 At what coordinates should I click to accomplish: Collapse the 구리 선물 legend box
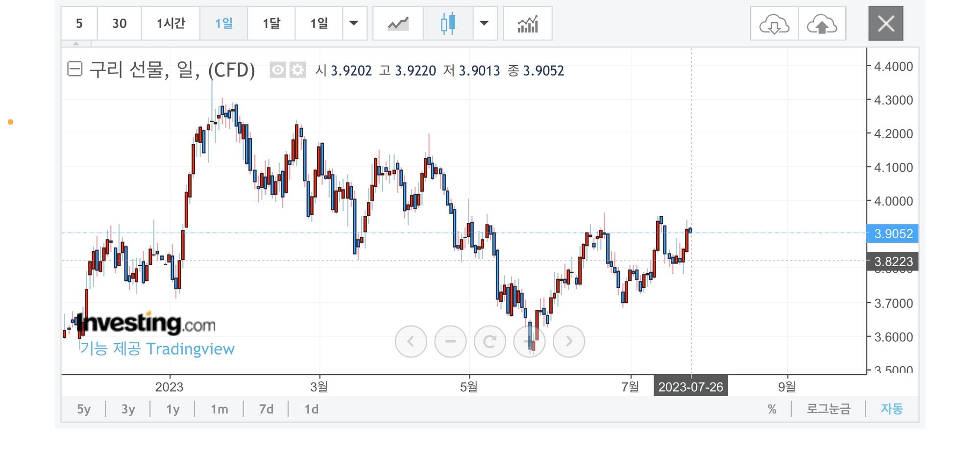coord(74,69)
